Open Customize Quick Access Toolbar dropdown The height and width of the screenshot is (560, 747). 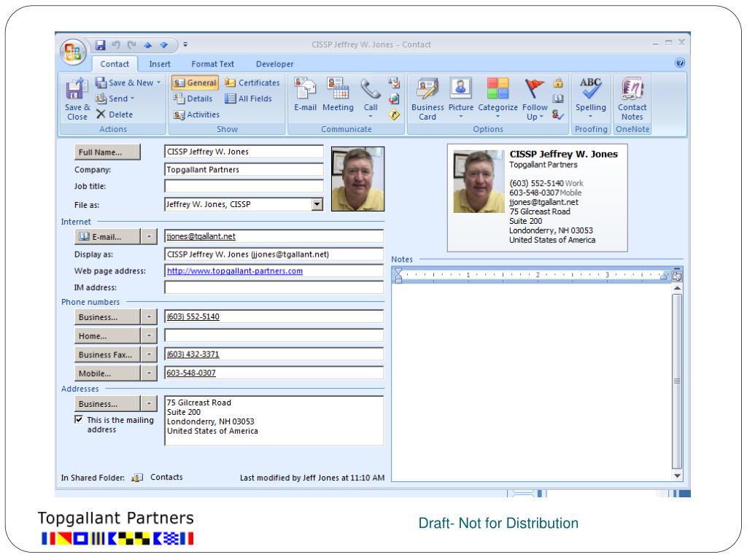point(185,44)
